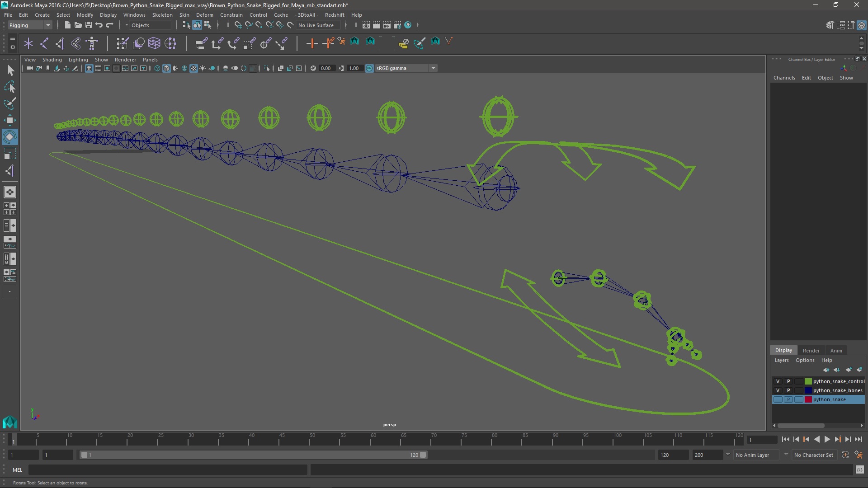This screenshot has height=488, width=868.
Task: Open HumanIK quick rig character icon
Action: click(x=92, y=43)
